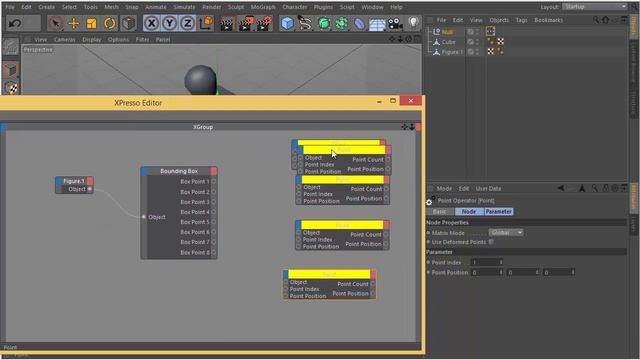This screenshot has height=360, width=640.
Task: Open the Matrix Mode Global dropdown
Action: (506, 233)
